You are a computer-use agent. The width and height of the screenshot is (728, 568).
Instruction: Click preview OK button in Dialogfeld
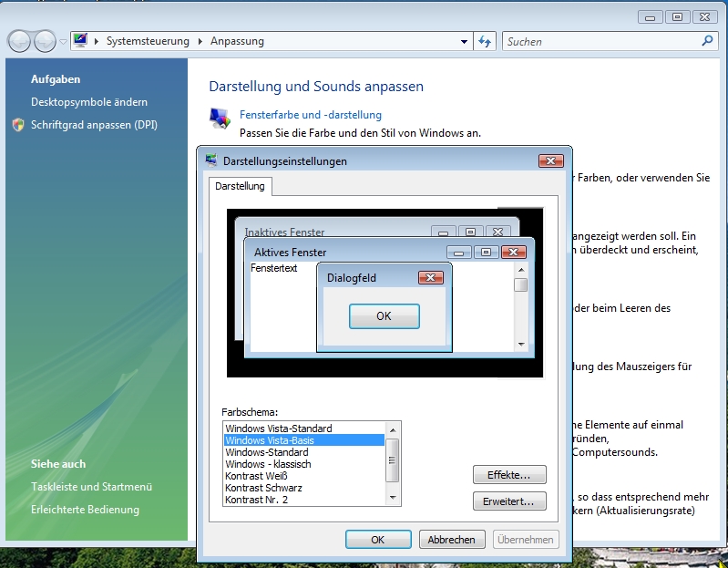[384, 316]
